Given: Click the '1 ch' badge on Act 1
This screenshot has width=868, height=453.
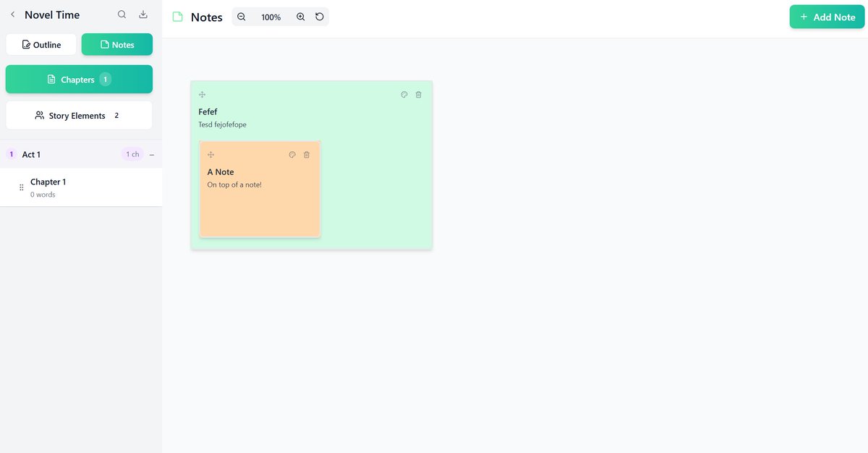Looking at the screenshot, I should pyautogui.click(x=132, y=154).
